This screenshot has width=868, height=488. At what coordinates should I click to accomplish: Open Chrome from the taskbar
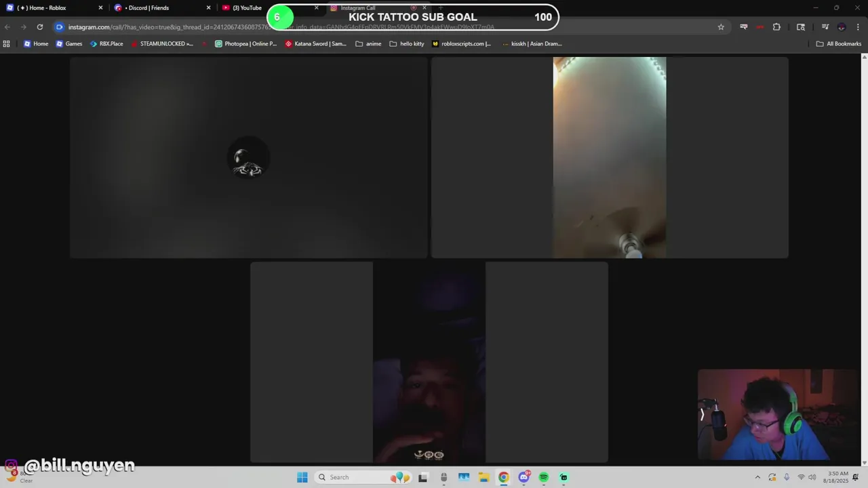point(503,477)
